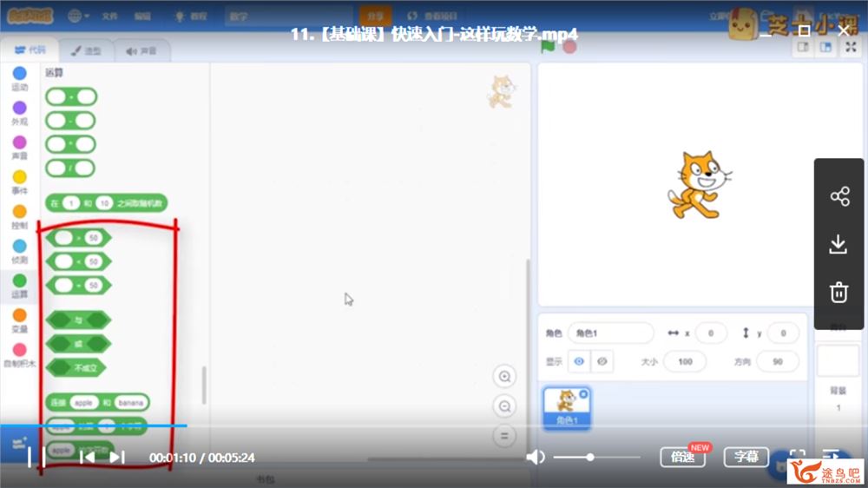Click the video progress bar

tap(434, 425)
